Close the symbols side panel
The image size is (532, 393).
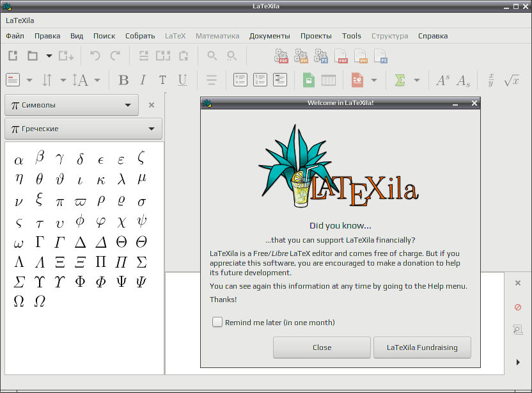click(x=152, y=106)
